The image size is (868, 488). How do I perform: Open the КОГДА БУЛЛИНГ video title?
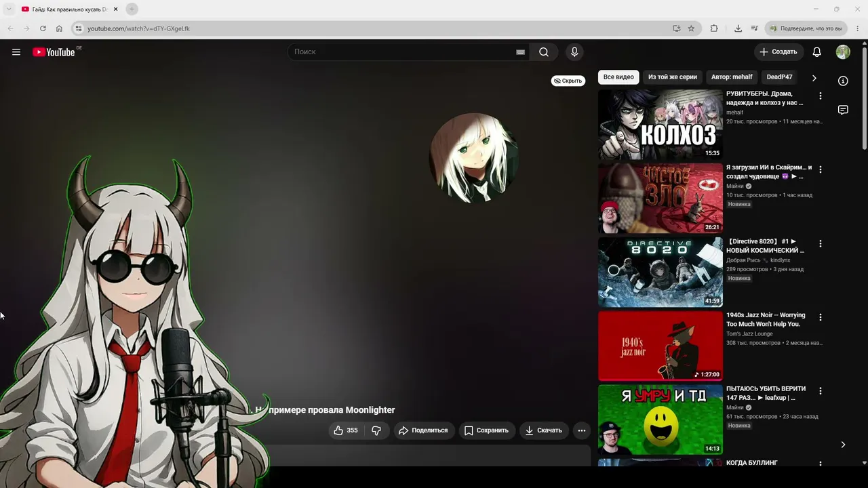click(x=752, y=463)
